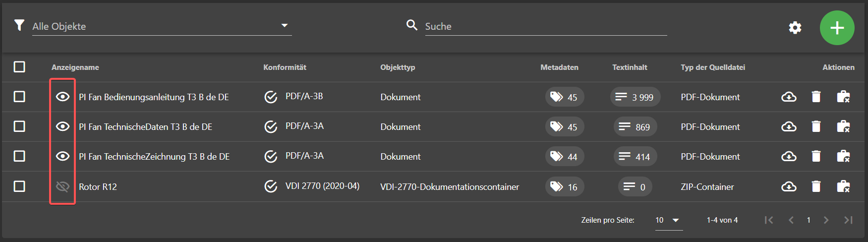Select PI Fan TechnischeZeichnung row checkbox

click(19, 156)
